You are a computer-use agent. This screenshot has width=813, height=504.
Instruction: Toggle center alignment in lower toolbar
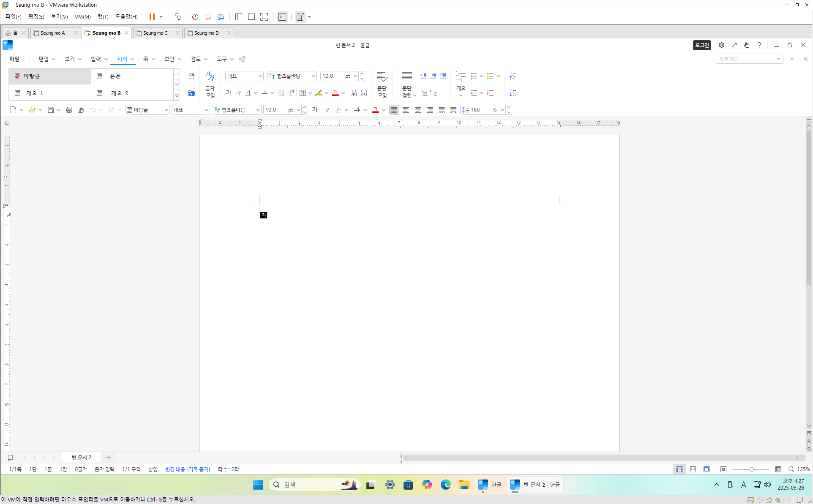click(x=418, y=110)
